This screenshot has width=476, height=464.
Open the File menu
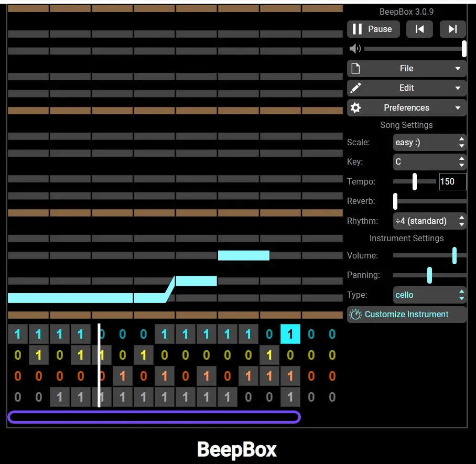pos(406,68)
